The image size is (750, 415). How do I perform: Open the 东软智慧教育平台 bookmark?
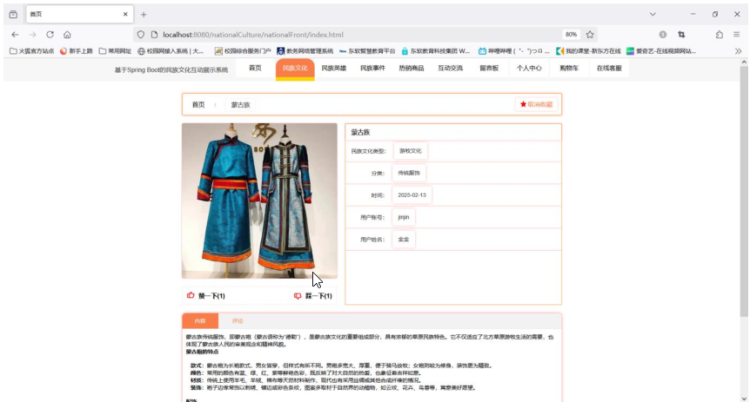367,51
